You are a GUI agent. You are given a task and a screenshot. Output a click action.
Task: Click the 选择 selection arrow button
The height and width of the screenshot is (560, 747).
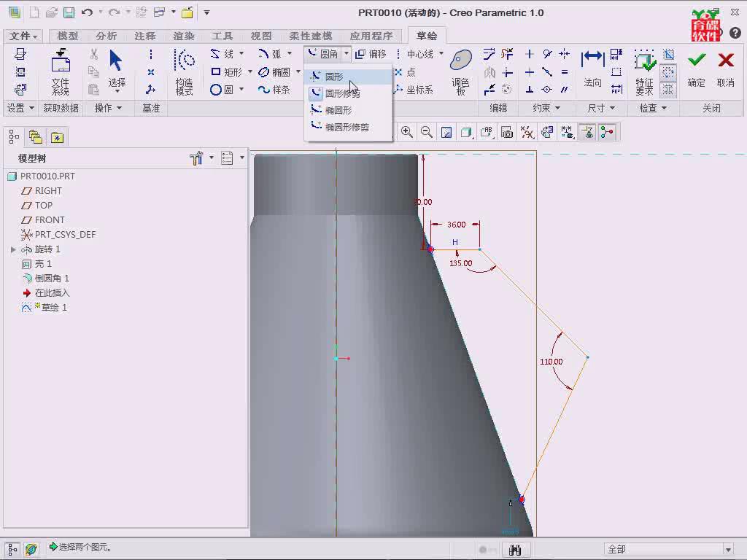click(117, 71)
